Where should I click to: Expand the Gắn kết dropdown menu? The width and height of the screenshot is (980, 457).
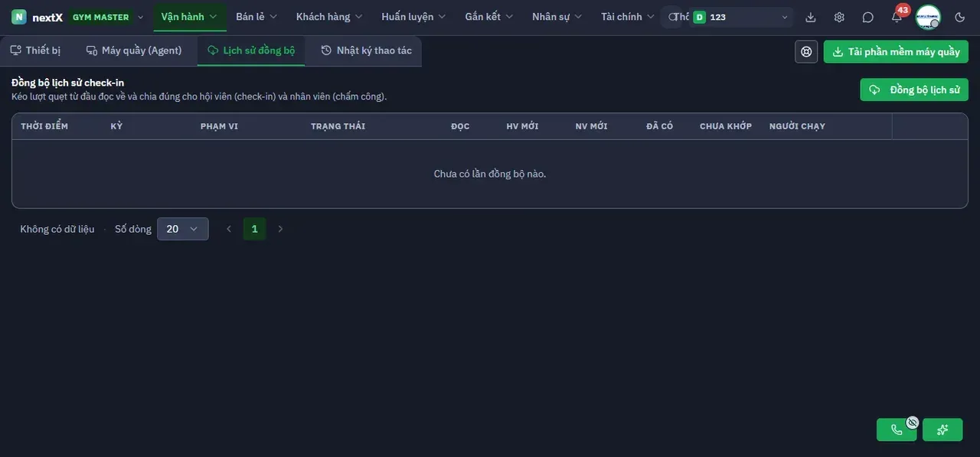point(489,17)
